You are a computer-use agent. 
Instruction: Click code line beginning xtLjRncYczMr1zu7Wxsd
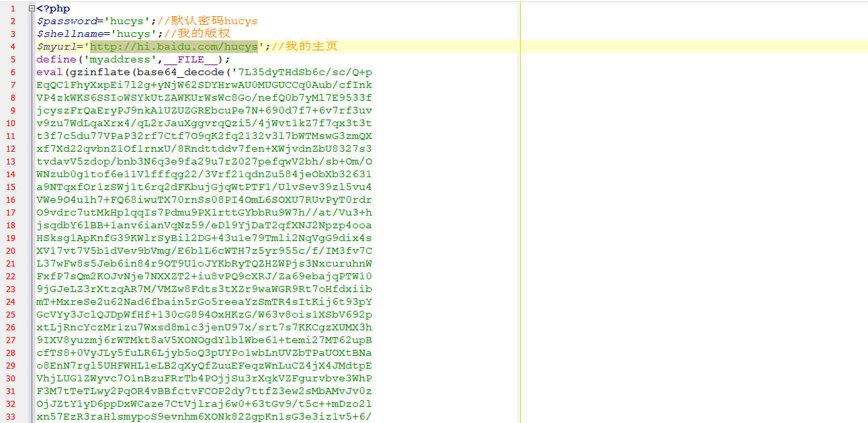204,328
